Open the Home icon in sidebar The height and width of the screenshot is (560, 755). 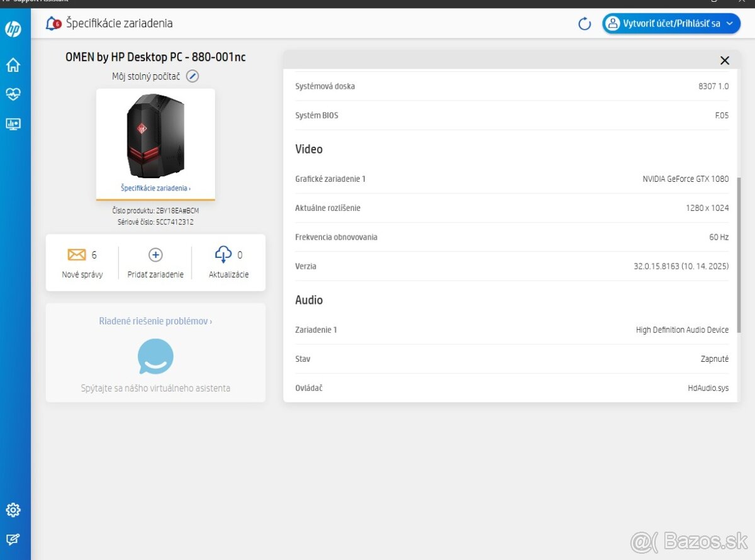(x=13, y=65)
